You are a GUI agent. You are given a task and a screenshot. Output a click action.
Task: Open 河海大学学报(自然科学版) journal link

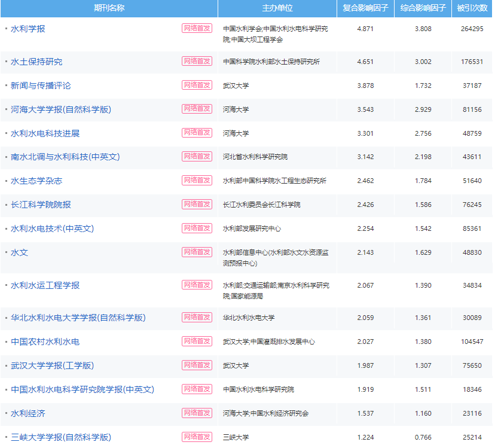point(61,109)
